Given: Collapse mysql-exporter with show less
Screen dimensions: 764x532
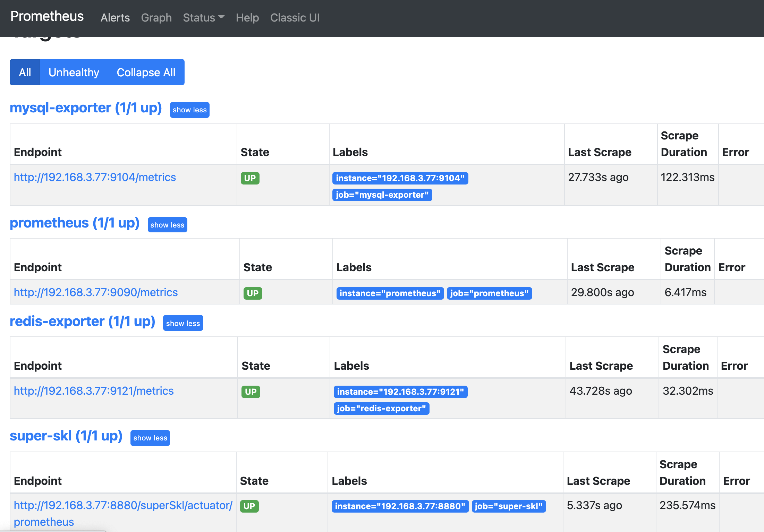Looking at the screenshot, I should pos(189,110).
